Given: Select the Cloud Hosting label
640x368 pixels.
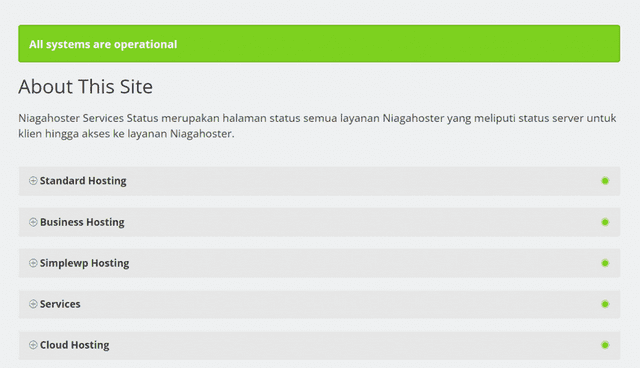Looking at the screenshot, I should 75,345.
